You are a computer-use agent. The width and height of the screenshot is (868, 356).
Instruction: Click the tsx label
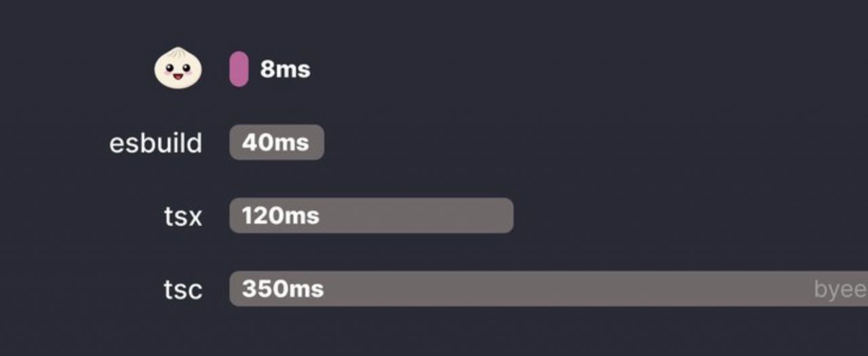pyautogui.click(x=183, y=216)
